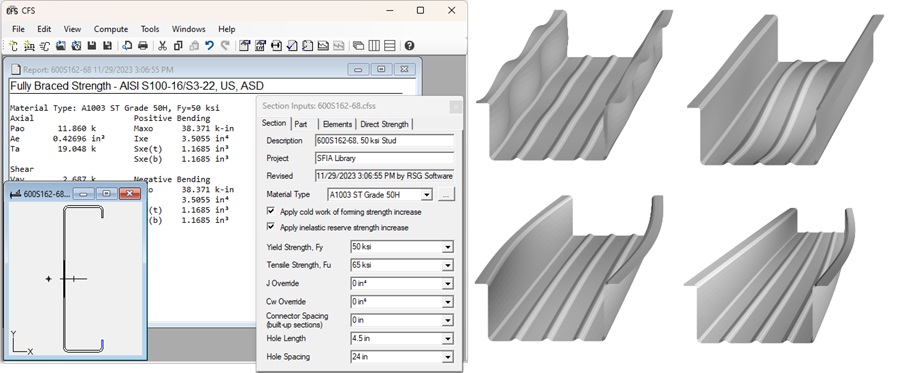This screenshot has width=900, height=373.
Task: Open the Compute menu
Action: click(x=111, y=29)
